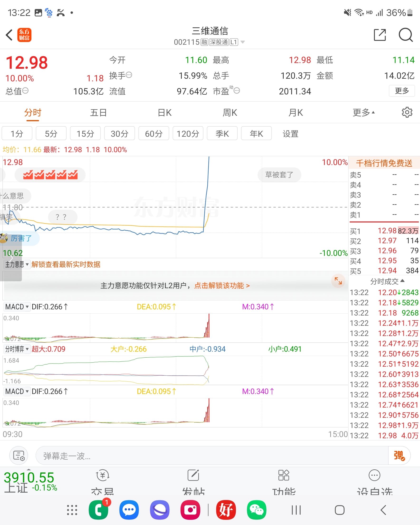Tap the back arrow at top left

9,35
